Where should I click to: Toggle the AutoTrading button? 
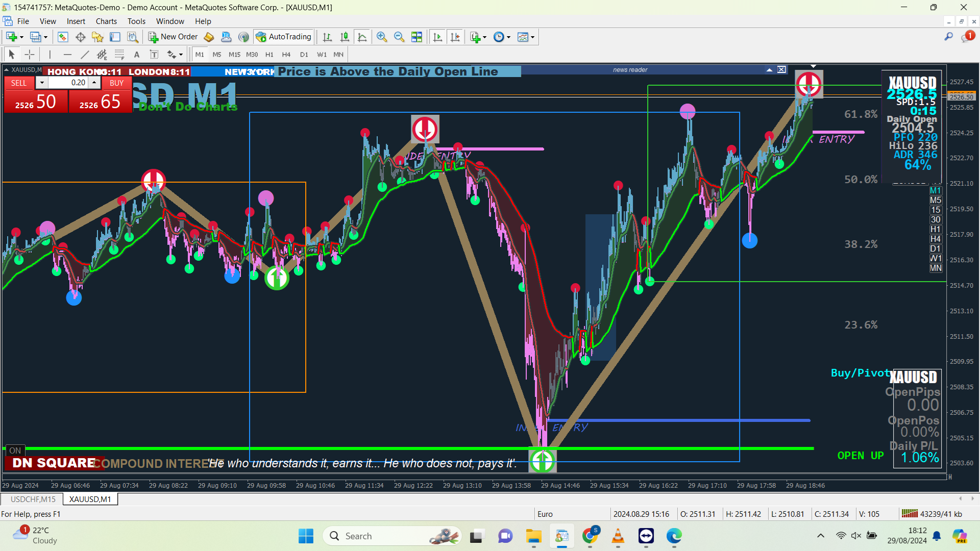(x=284, y=37)
